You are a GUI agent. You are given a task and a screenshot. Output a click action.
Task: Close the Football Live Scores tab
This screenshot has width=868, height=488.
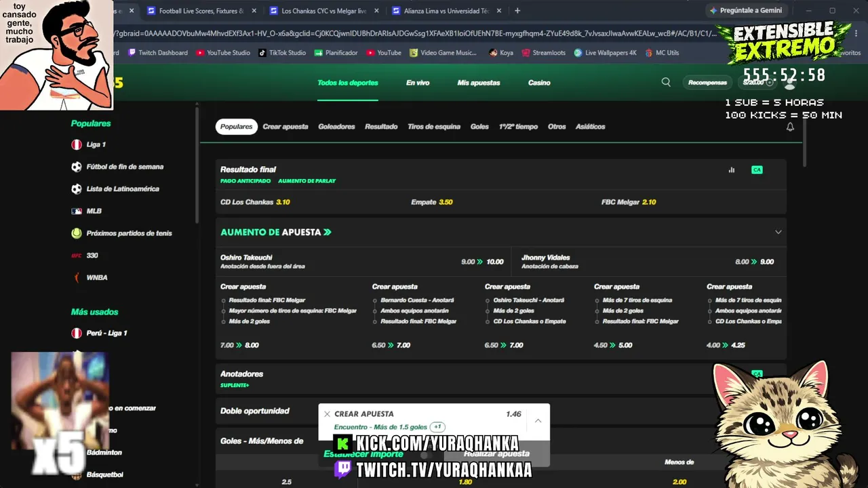pos(254,11)
